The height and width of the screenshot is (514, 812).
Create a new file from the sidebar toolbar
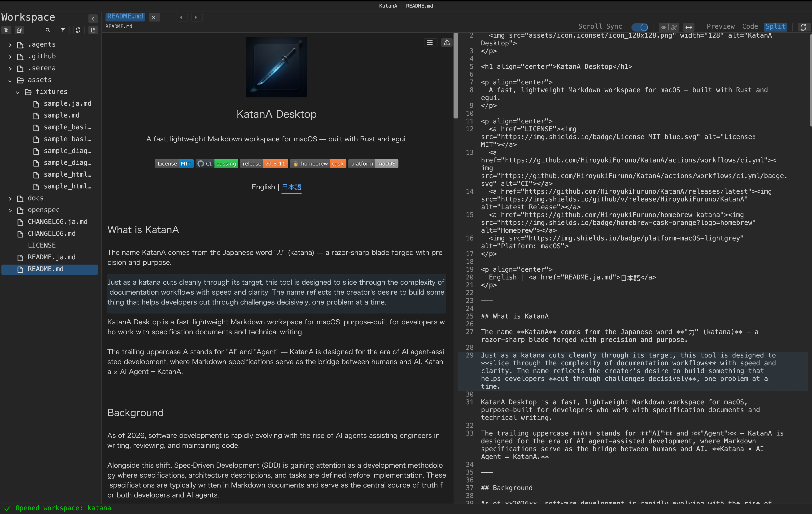(93, 30)
